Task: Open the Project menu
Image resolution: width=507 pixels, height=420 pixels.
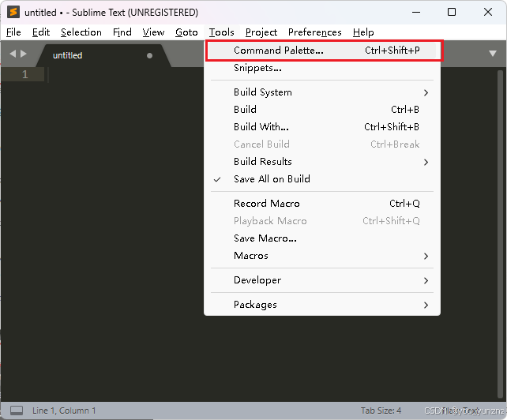Action: (261, 32)
